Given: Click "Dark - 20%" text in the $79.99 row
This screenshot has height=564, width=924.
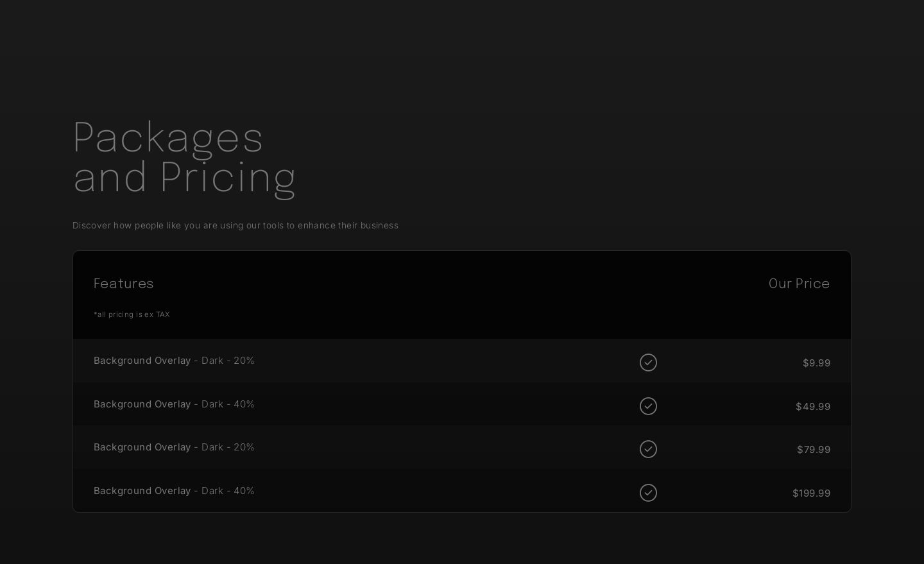Looking at the screenshot, I should coord(228,447).
